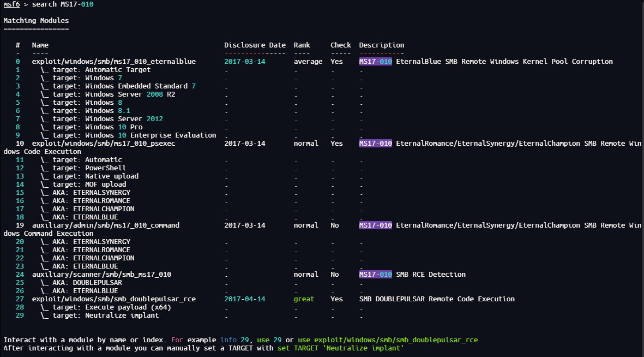Click the msf6 prompt at the top

[x=11, y=4]
